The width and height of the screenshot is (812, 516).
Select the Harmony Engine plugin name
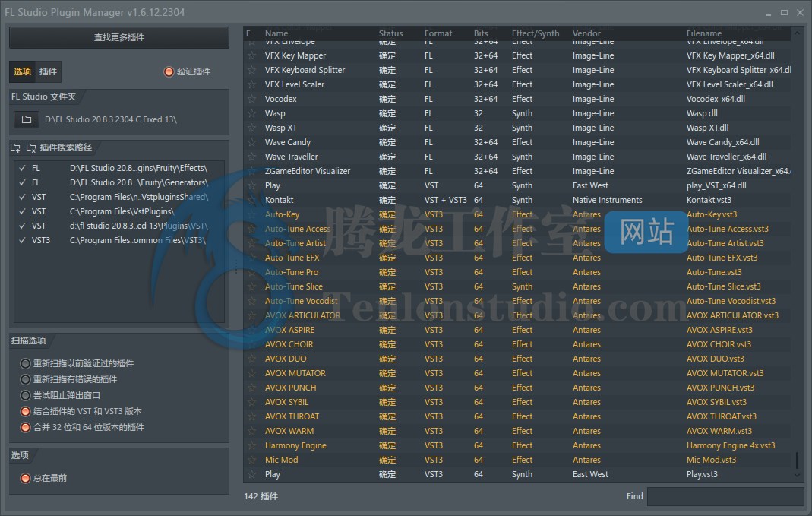[x=295, y=445]
